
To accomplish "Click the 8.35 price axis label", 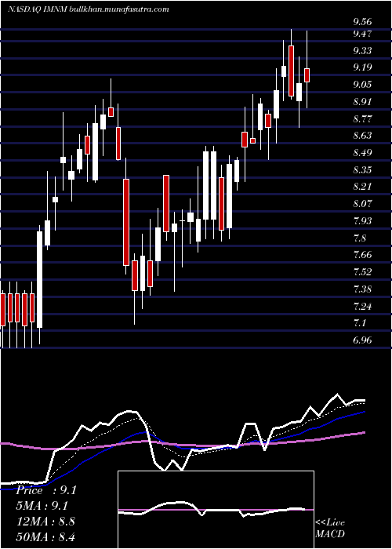I will pos(362,170).
